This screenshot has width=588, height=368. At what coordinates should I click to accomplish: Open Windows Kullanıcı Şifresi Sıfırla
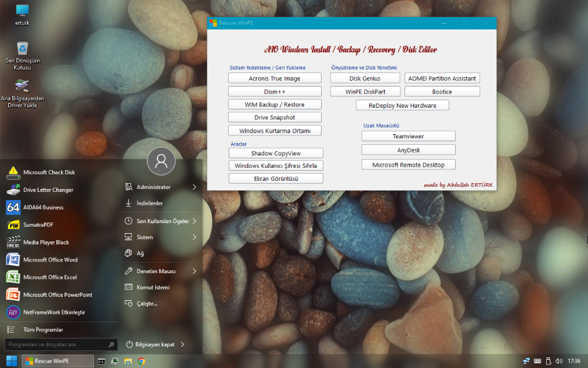click(x=276, y=165)
